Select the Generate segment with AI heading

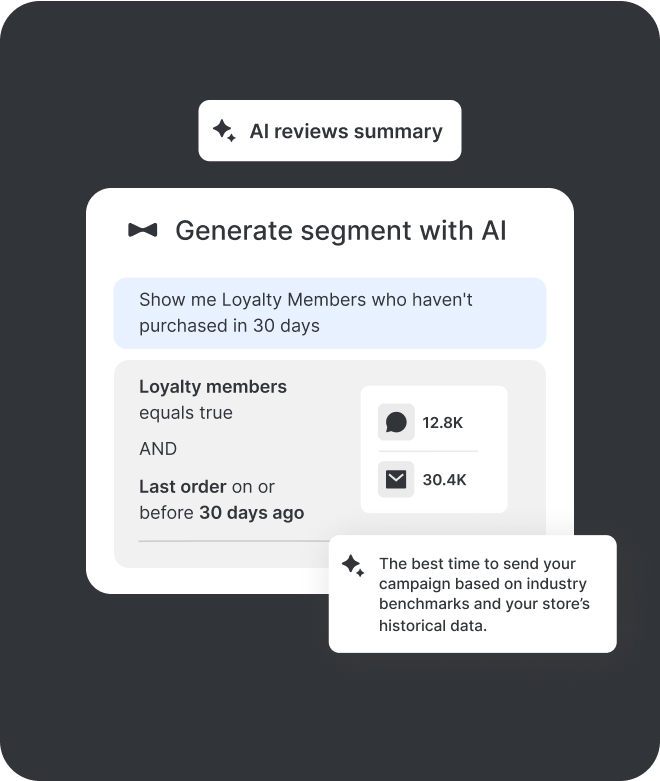340,231
